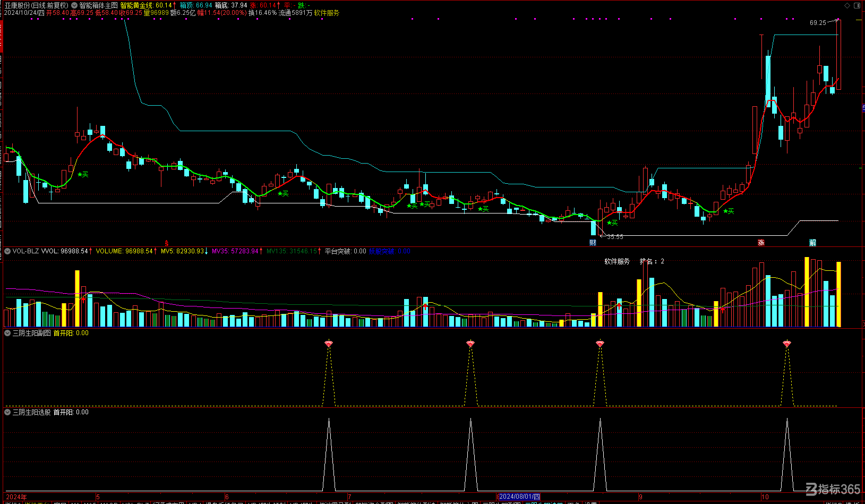The width and height of the screenshot is (865, 504).
Task: Click the 财 info marker below the chart
Action: coord(593,243)
